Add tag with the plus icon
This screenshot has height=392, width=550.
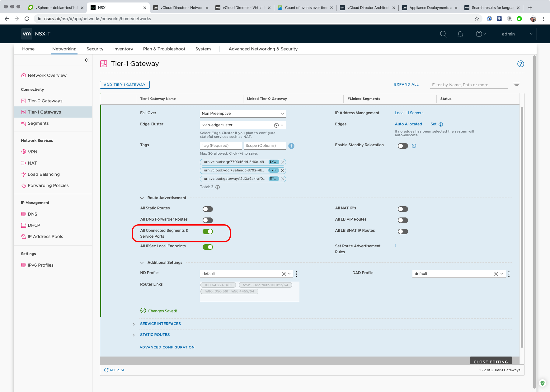[x=291, y=146]
